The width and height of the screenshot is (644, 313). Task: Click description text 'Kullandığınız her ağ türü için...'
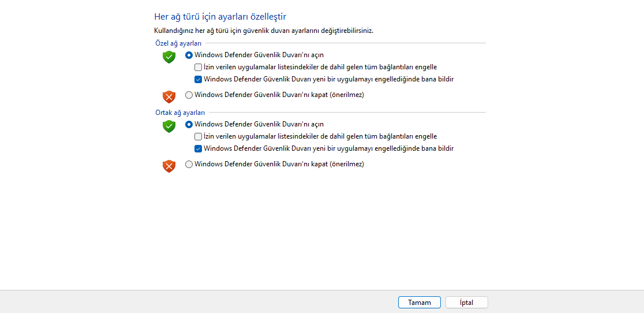264,31
